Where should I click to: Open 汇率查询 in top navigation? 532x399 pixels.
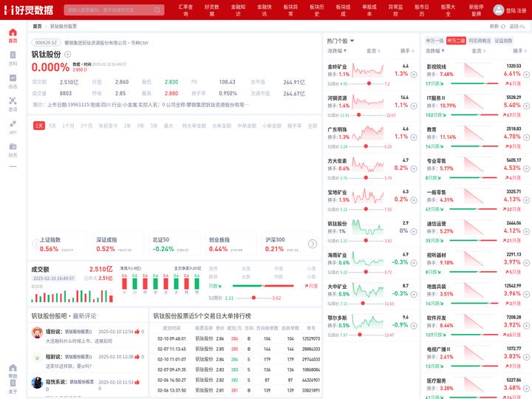(185, 10)
